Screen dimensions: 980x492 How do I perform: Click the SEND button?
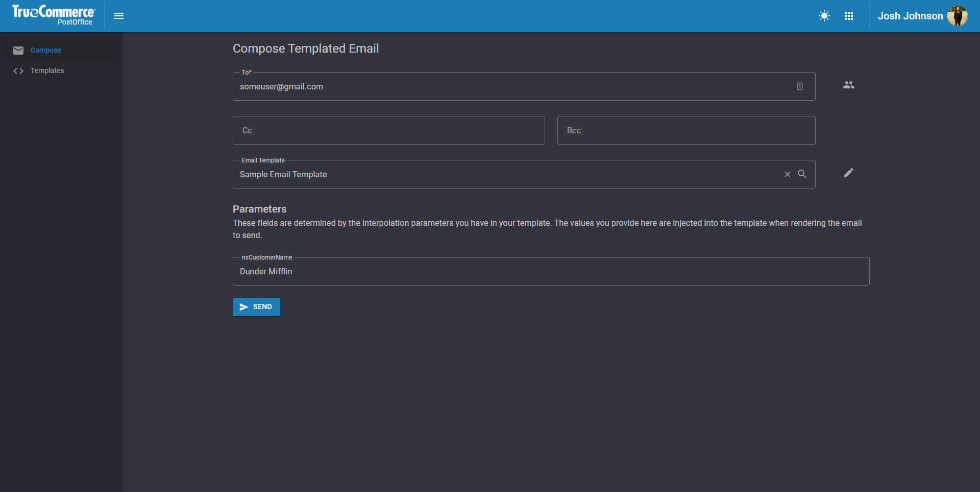click(256, 307)
